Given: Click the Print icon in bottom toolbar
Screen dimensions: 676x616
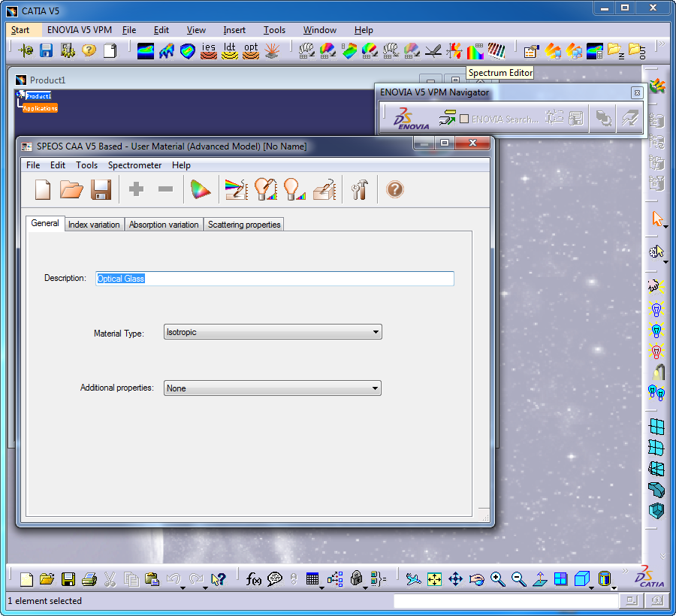Looking at the screenshot, I should (89, 579).
